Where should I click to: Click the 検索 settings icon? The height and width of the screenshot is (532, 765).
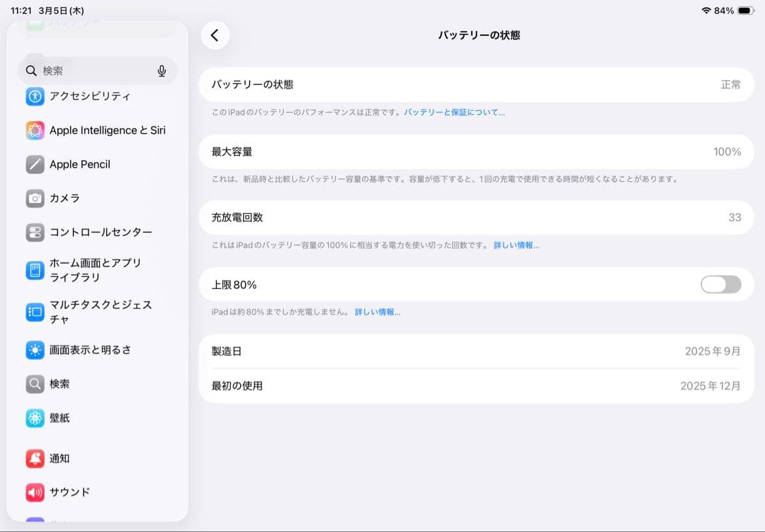click(x=35, y=384)
